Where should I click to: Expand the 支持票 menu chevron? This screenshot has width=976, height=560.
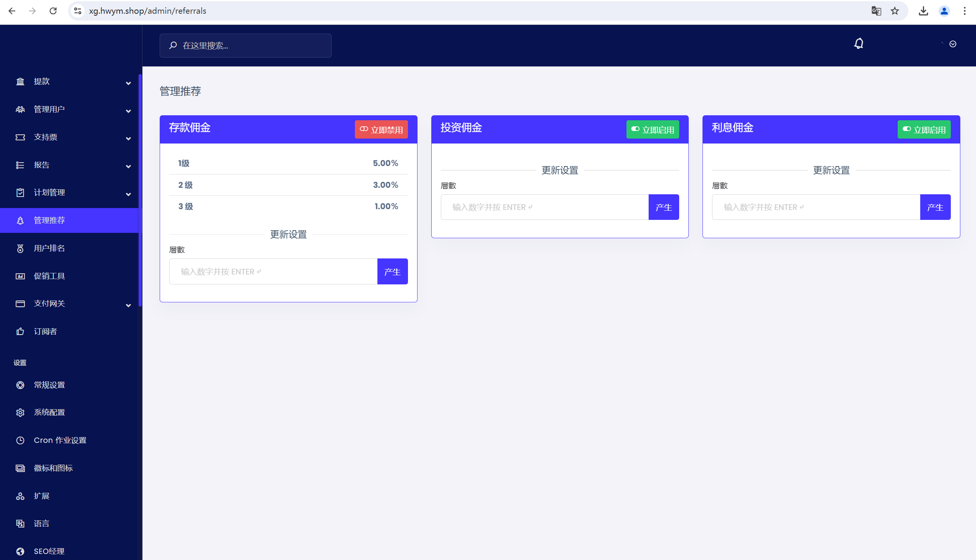click(x=129, y=139)
